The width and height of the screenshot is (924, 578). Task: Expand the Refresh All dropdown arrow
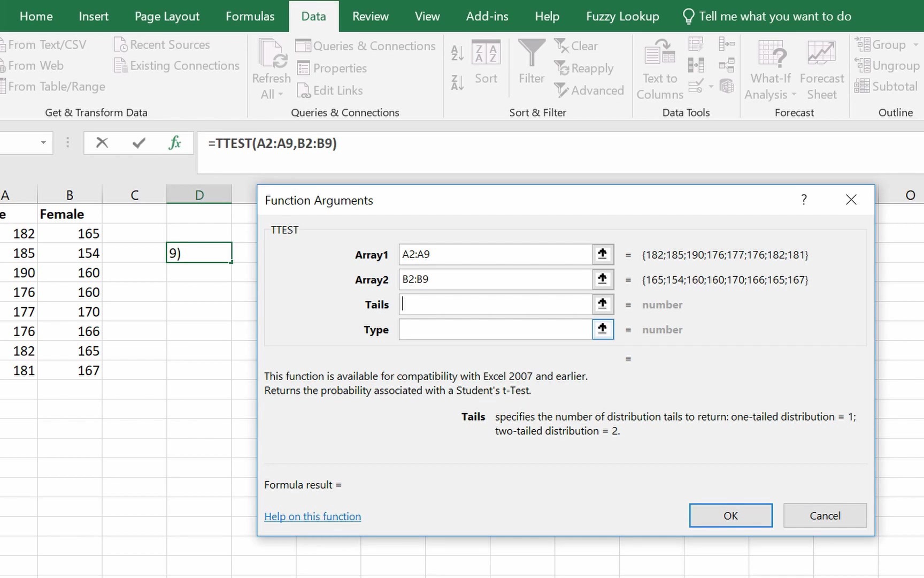[x=280, y=94]
